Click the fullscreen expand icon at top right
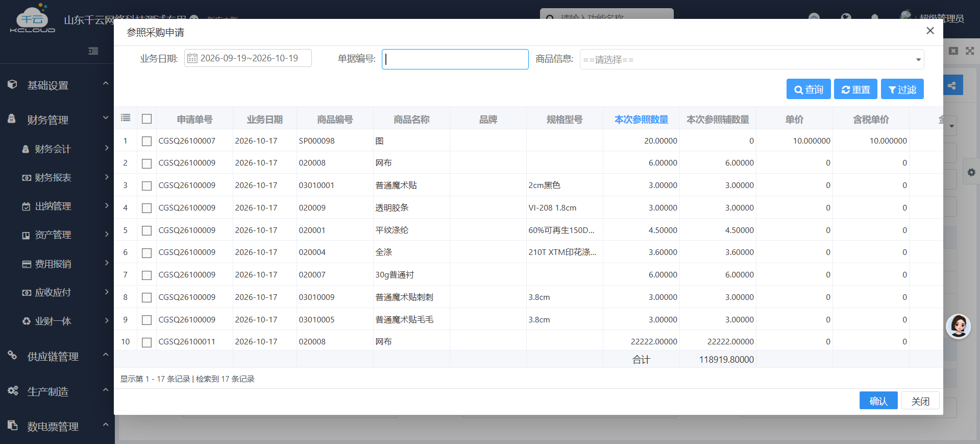 click(970, 51)
